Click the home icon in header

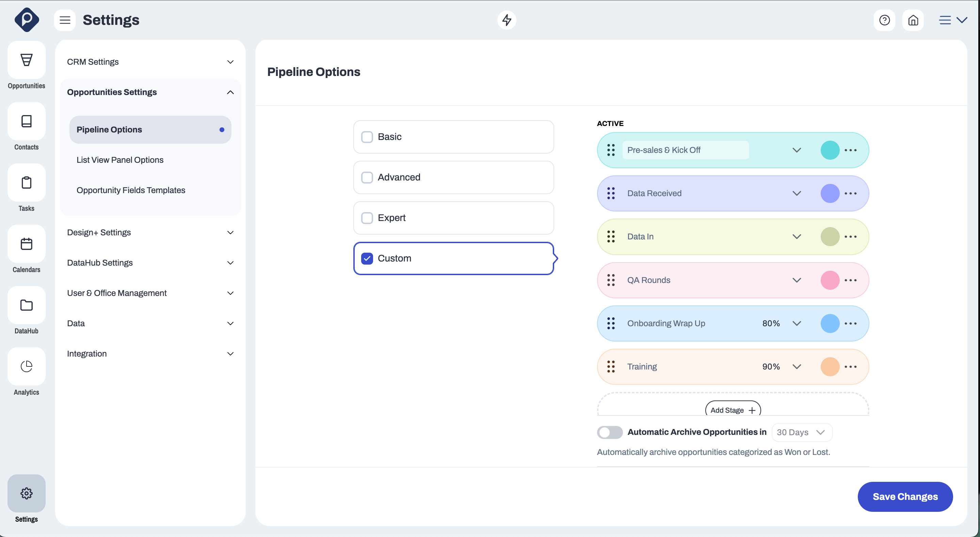913,20
